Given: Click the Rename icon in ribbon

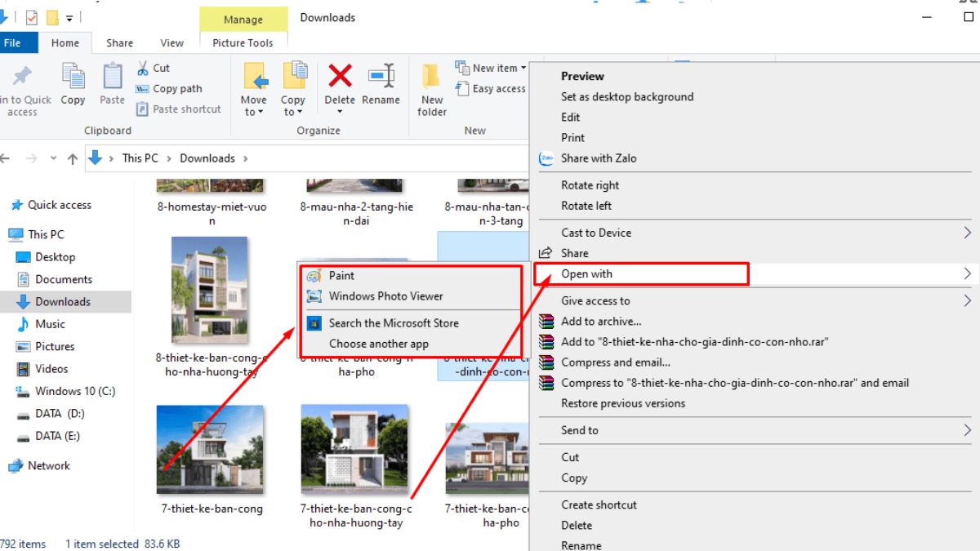Looking at the screenshot, I should tap(381, 77).
